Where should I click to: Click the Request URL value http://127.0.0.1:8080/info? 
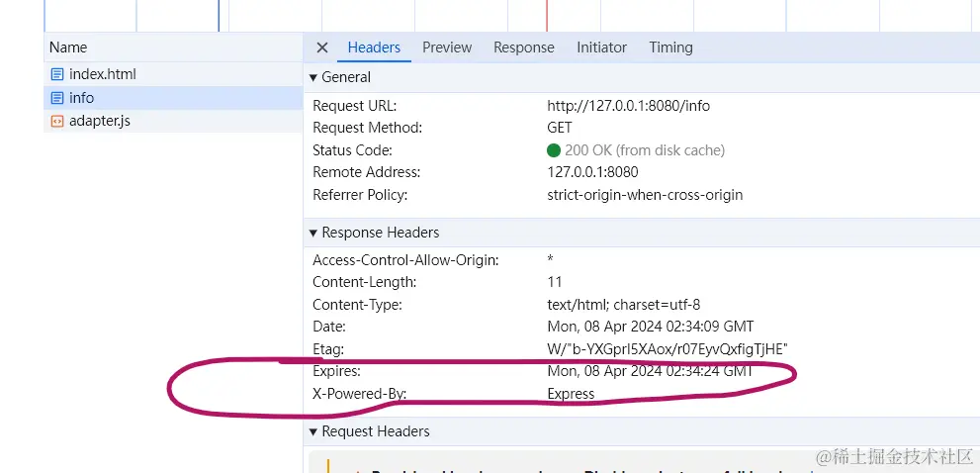pos(628,106)
